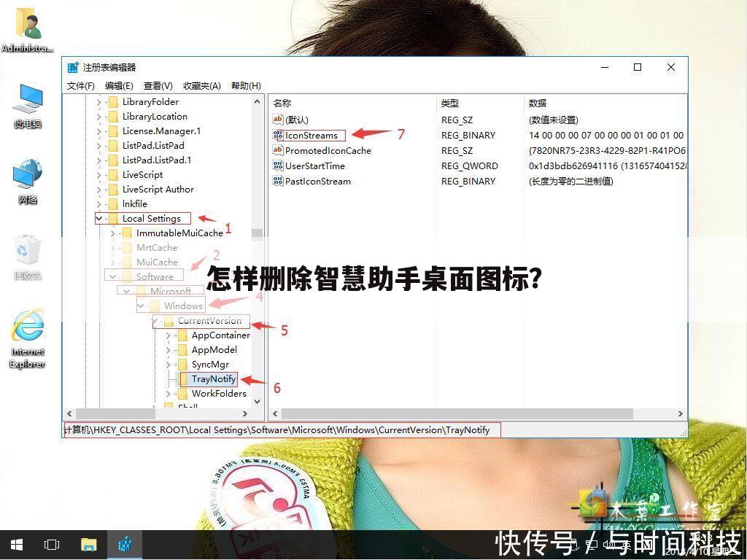Image resolution: width=747 pixels, height=560 pixels.
Task: Expand the WorkFolders key
Action: tap(169, 394)
